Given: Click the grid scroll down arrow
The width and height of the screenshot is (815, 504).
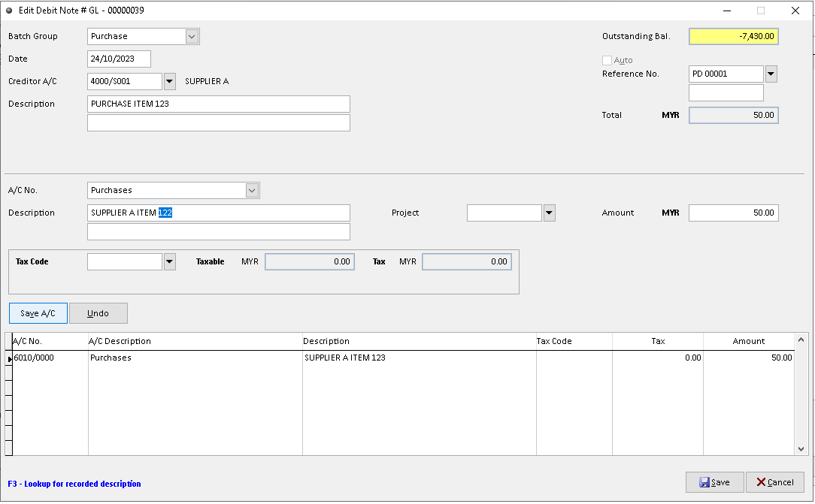Looking at the screenshot, I should [x=801, y=449].
